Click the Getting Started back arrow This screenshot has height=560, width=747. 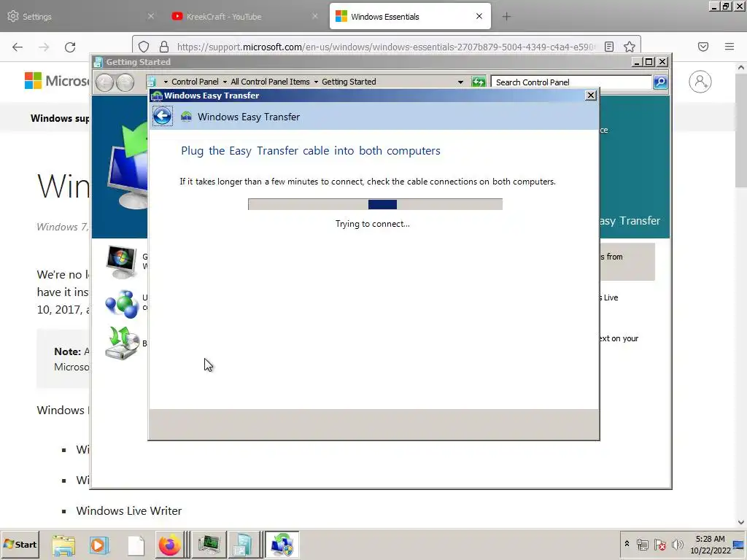pos(105,82)
